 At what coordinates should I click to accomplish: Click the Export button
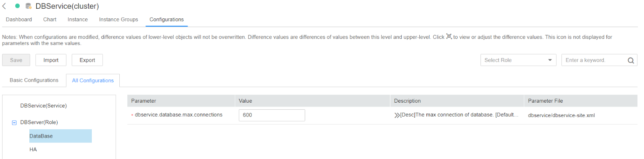tap(87, 60)
